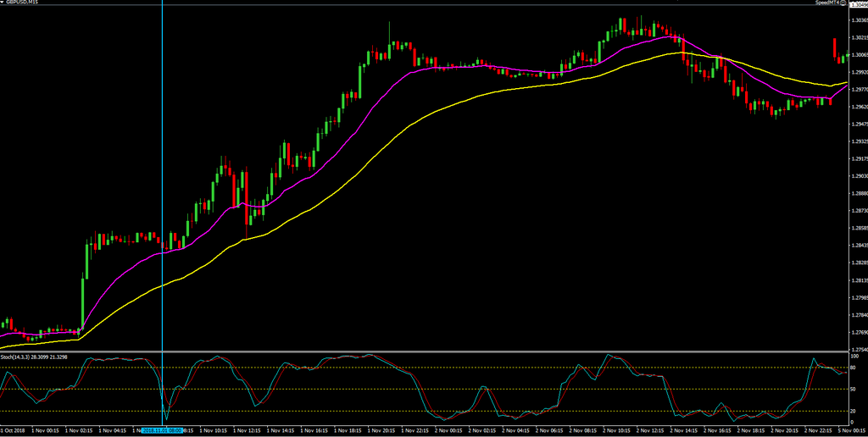Viewport: 868px width, 437px height.
Task: Click the 5 Nov 00:15 time axis label
Action: [x=853, y=430]
